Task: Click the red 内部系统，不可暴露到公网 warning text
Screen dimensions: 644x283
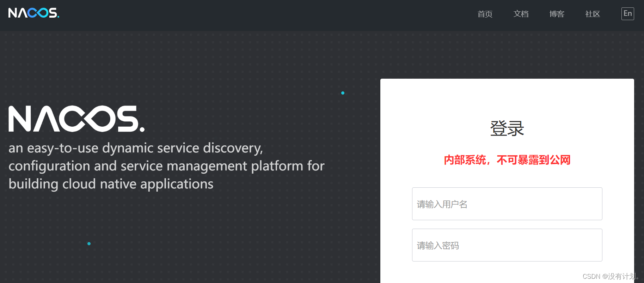Action: (507, 160)
